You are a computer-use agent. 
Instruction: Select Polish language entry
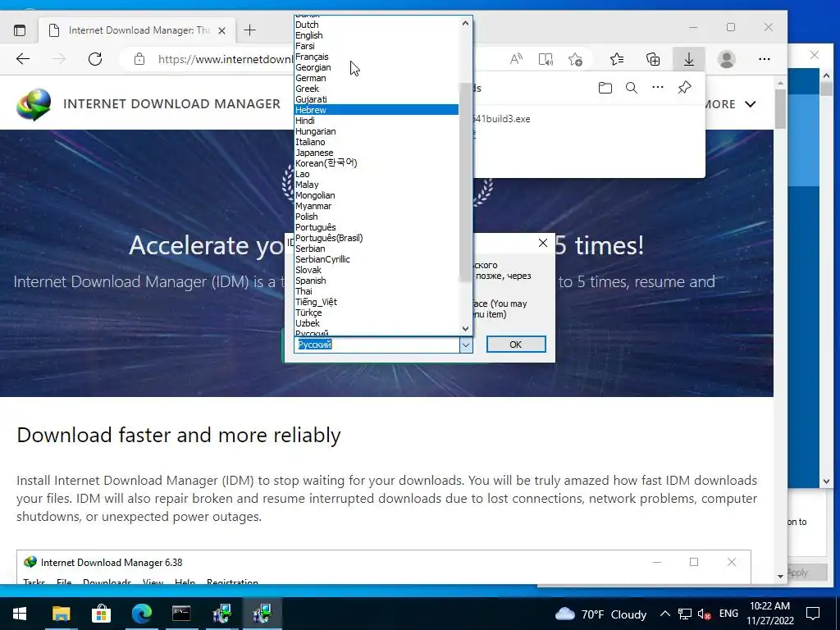[x=377, y=217]
